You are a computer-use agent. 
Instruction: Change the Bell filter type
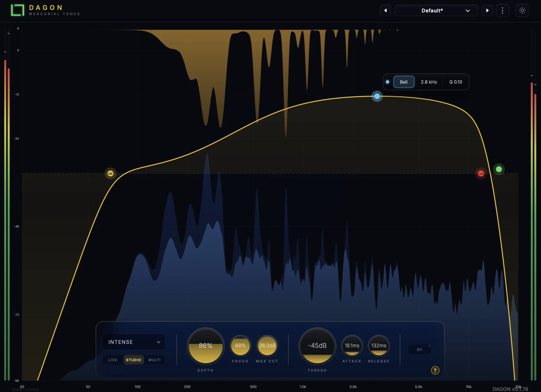point(404,82)
